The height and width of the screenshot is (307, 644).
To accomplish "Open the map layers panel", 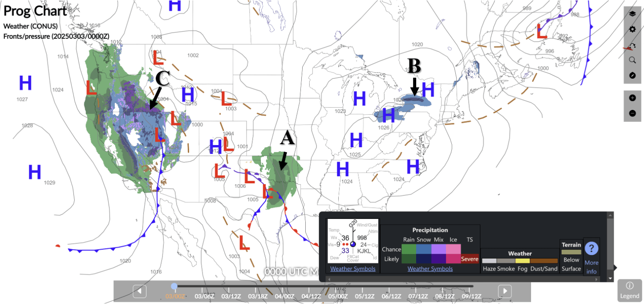I will (x=632, y=14).
